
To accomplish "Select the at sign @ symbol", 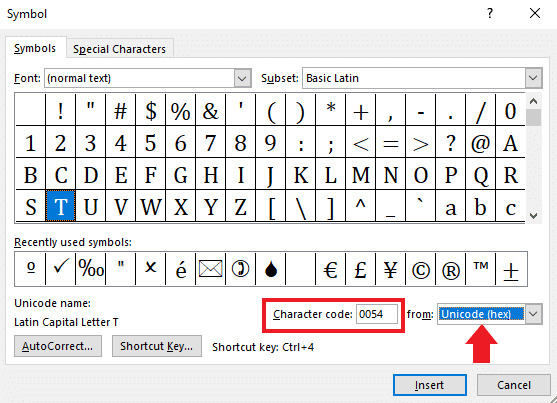I will tap(480, 142).
